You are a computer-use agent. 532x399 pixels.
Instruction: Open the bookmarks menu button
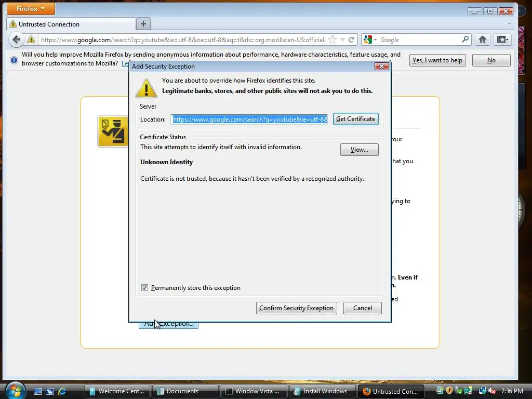502,39
